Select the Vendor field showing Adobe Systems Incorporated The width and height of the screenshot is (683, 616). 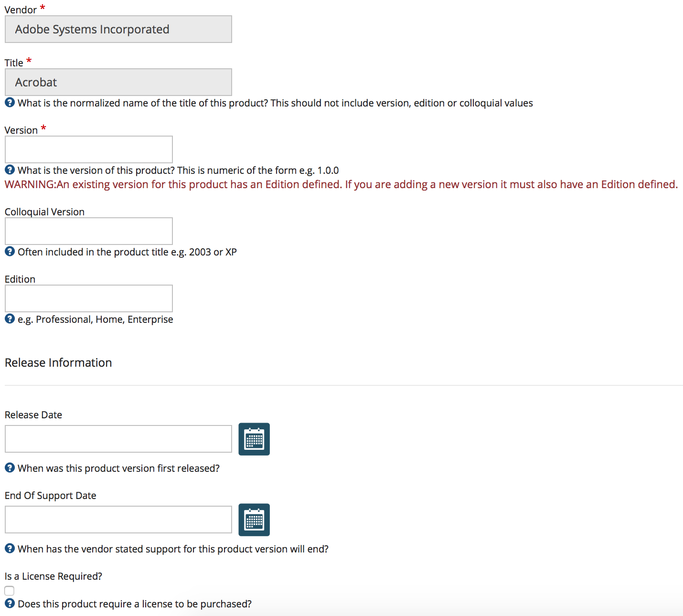tap(118, 29)
